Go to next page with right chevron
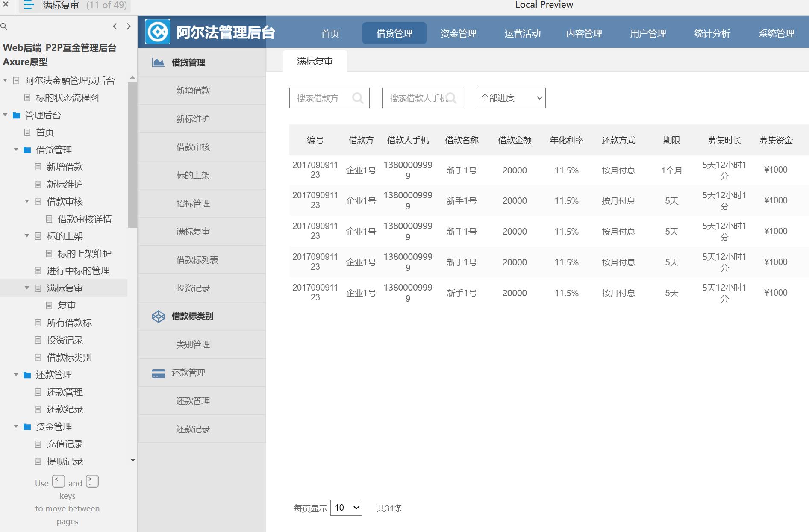The height and width of the screenshot is (532, 809). (129, 26)
